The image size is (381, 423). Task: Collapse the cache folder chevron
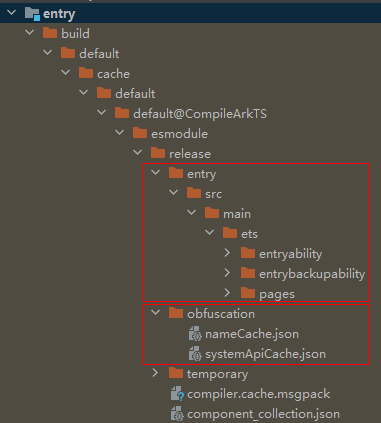point(66,73)
